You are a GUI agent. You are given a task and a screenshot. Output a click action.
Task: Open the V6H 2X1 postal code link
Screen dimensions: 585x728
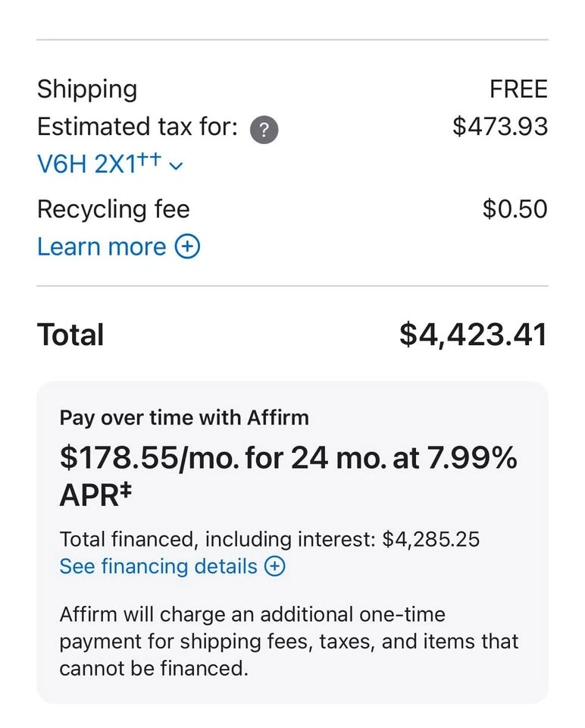point(99,164)
